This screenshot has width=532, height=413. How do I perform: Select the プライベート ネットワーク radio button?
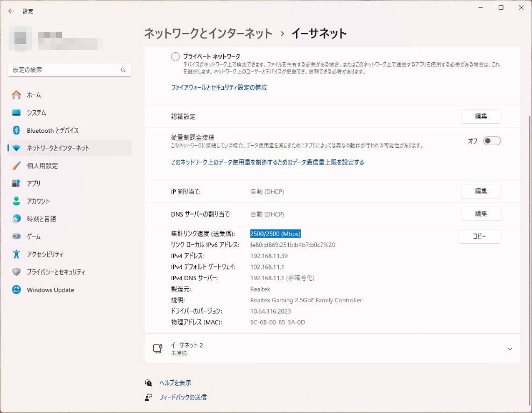point(175,56)
